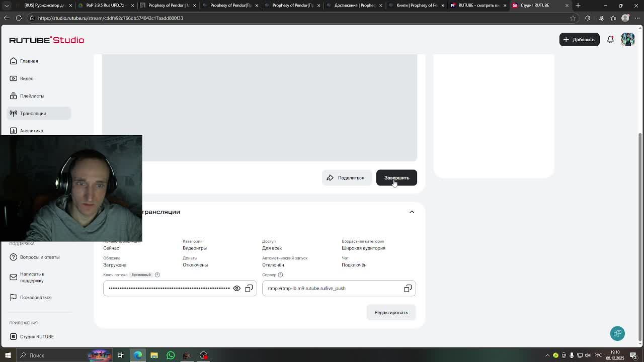Copy the server URL to clipboard
Image resolution: width=644 pixels, height=362 pixels.
pyautogui.click(x=408, y=288)
